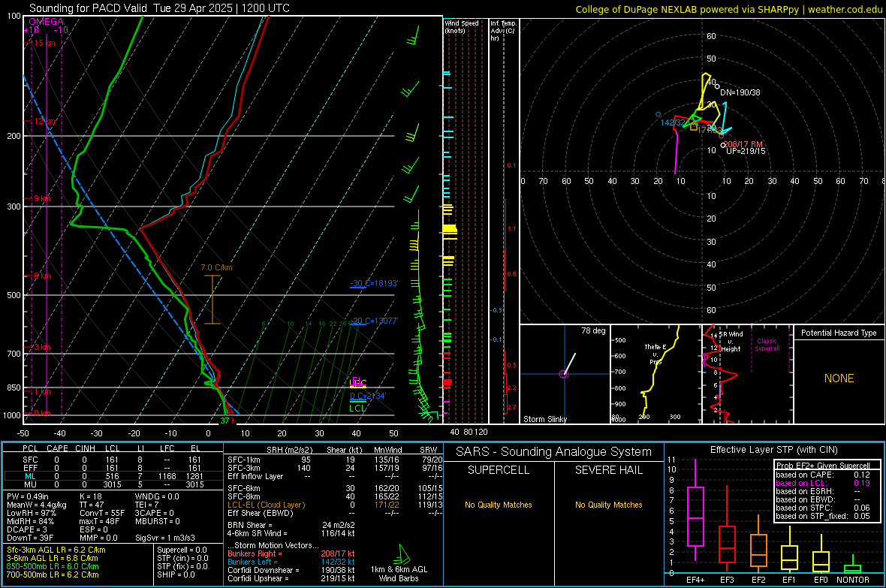Image resolution: width=886 pixels, height=588 pixels.
Task: Click the Effective Layer STP (with CIN) title
Action: tap(773, 450)
